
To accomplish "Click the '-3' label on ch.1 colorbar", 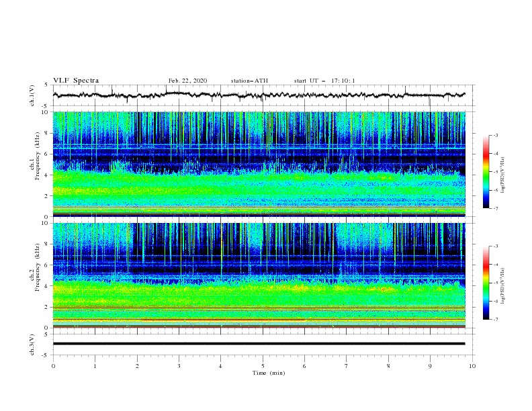I will click(x=495, y=135).
